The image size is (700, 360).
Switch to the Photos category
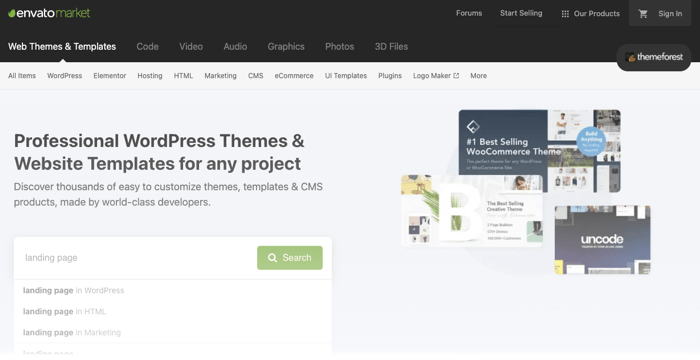(339, 46)
